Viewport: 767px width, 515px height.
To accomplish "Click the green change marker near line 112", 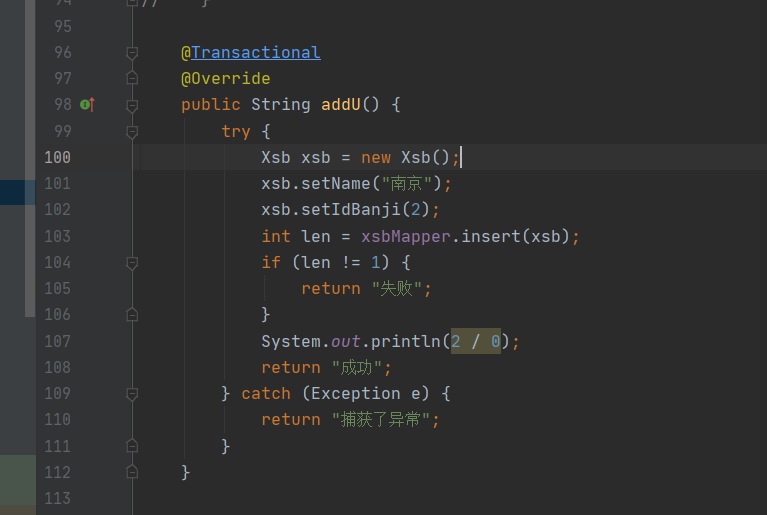I will click(x=18, y=480).
